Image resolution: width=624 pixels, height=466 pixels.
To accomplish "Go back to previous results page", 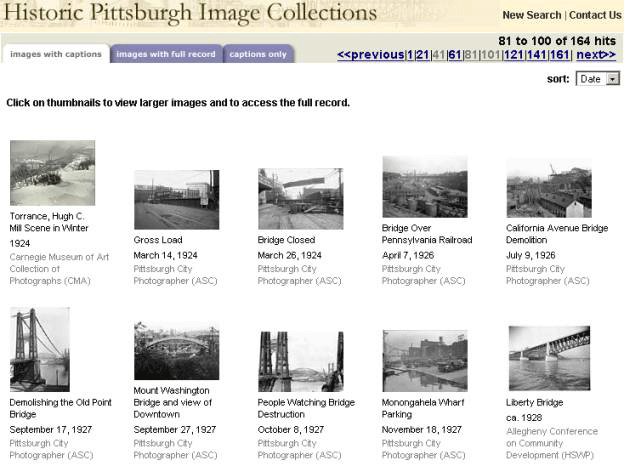I will [x=370, y=55].
